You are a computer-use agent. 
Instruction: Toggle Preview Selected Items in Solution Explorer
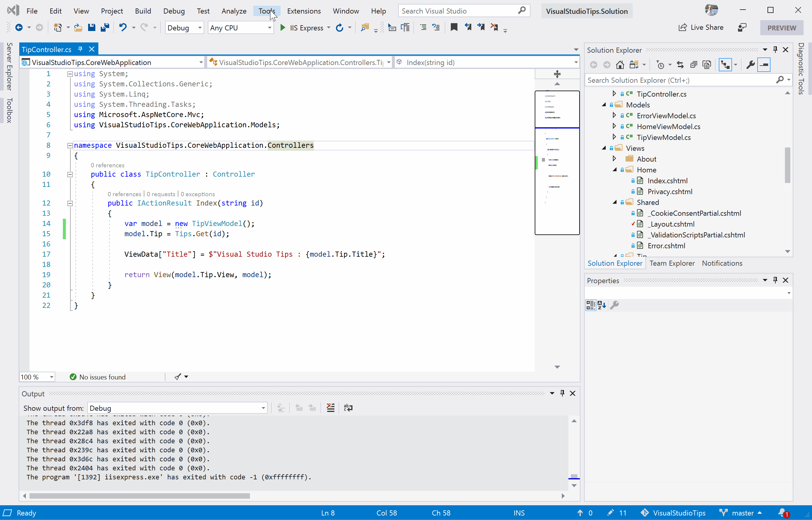[764, 65]
